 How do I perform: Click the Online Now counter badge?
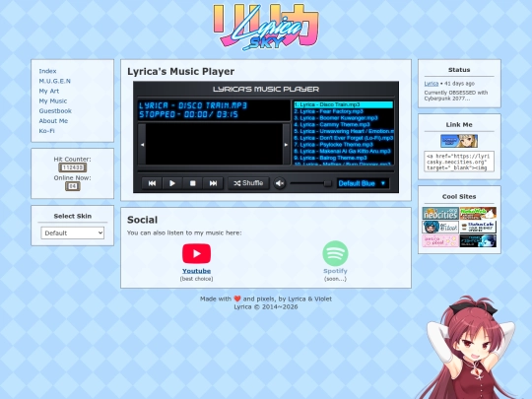click(x=73, y=186)
